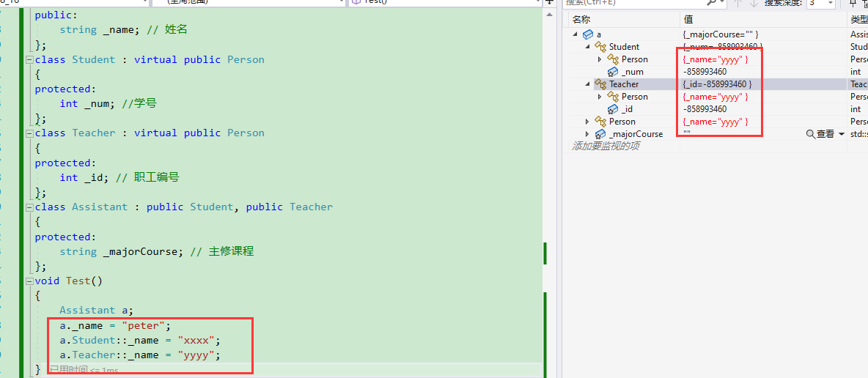Viewport: 868px width, 378px height.
Task: Click the Person icon nested under Teacher
Action: (x=613, y=97)
